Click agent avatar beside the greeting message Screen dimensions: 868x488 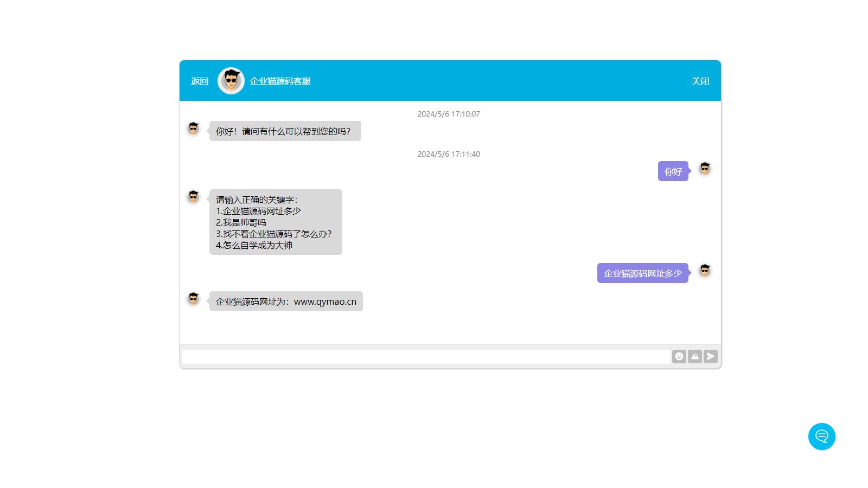pyautogui.click(x=193, y=129)
